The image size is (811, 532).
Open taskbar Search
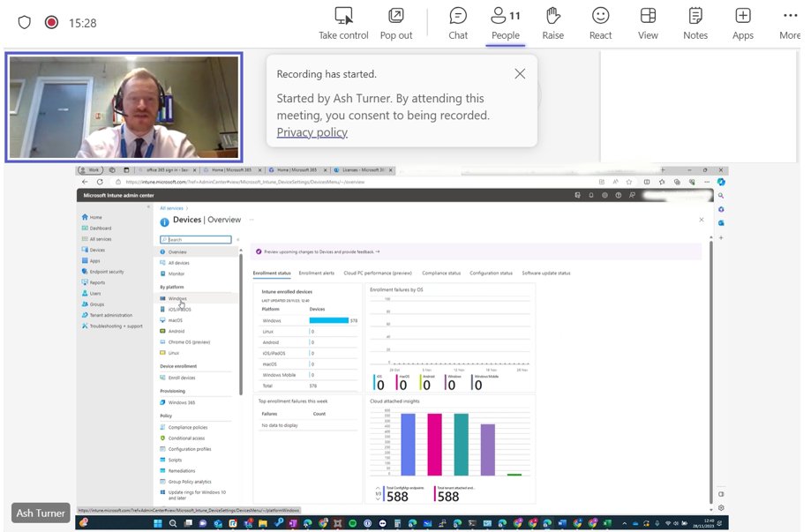tap(173, 523)
